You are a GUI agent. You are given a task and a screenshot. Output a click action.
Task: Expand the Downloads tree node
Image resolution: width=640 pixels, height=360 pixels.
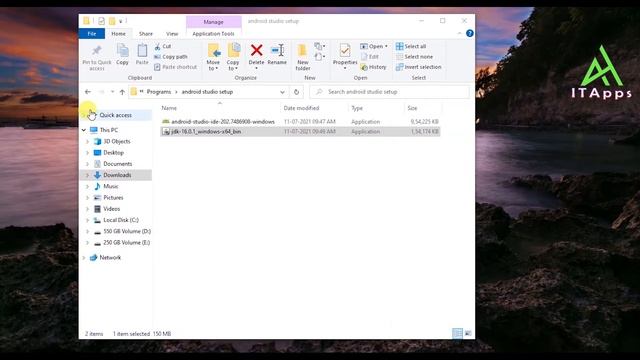[87, 175]
